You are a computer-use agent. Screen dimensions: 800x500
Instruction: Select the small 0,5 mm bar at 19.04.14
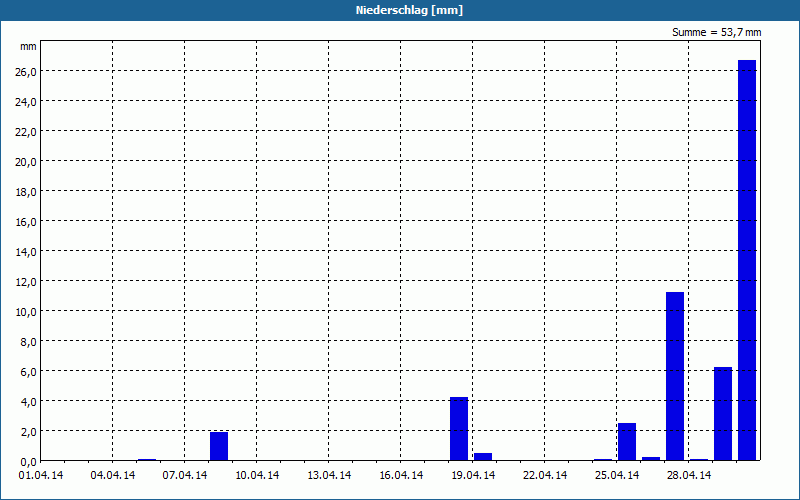click(x=483, y=457)
